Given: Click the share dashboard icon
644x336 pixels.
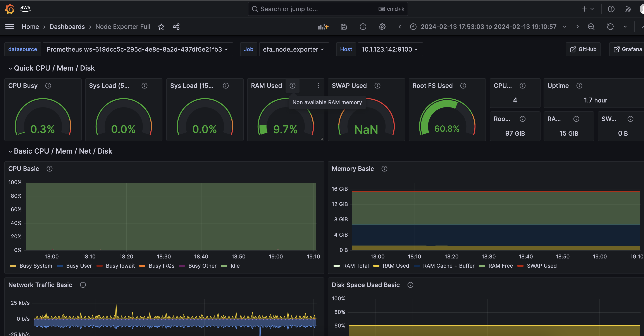Looking at the screenshot, I should coord(176,27).
